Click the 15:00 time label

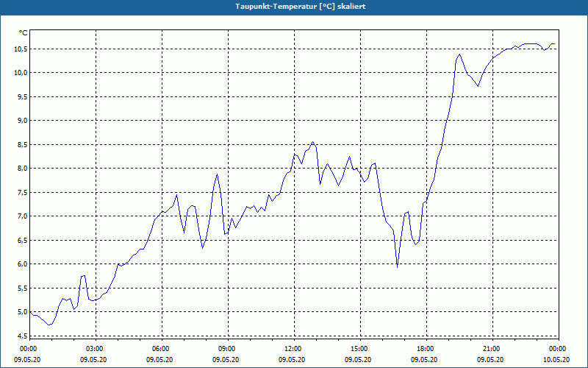[x=360, y=349]
